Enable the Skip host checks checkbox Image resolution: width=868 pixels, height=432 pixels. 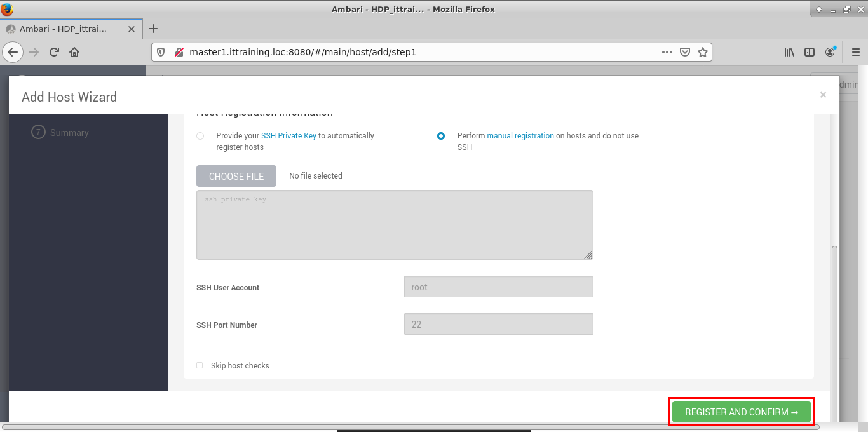(x=200, y=365)
